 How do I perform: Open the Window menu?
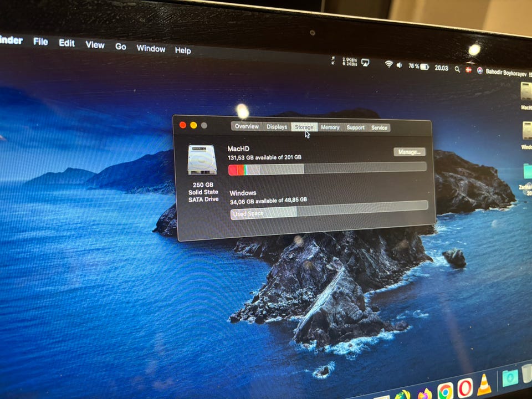tap(151, 49)
